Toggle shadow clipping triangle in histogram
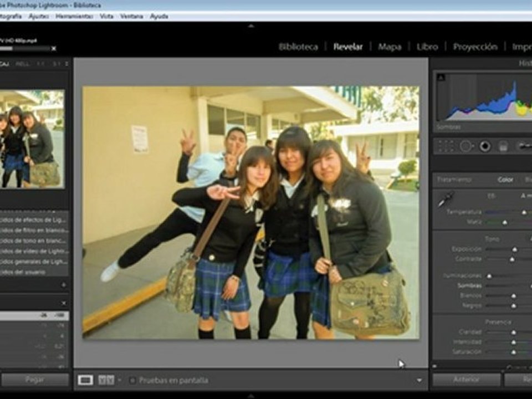 (441, 78)
